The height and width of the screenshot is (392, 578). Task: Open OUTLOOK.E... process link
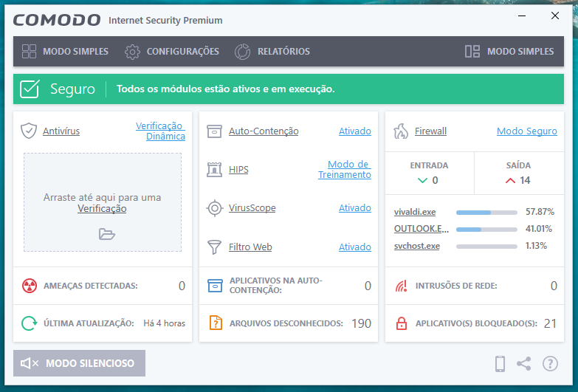click(x=422, y=229)
